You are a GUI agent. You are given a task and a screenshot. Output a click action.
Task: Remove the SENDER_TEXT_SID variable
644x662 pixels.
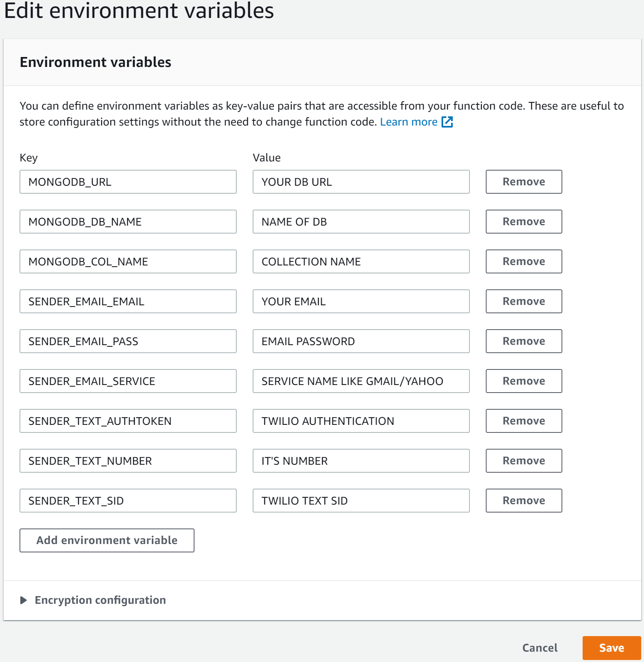(523, 501)
